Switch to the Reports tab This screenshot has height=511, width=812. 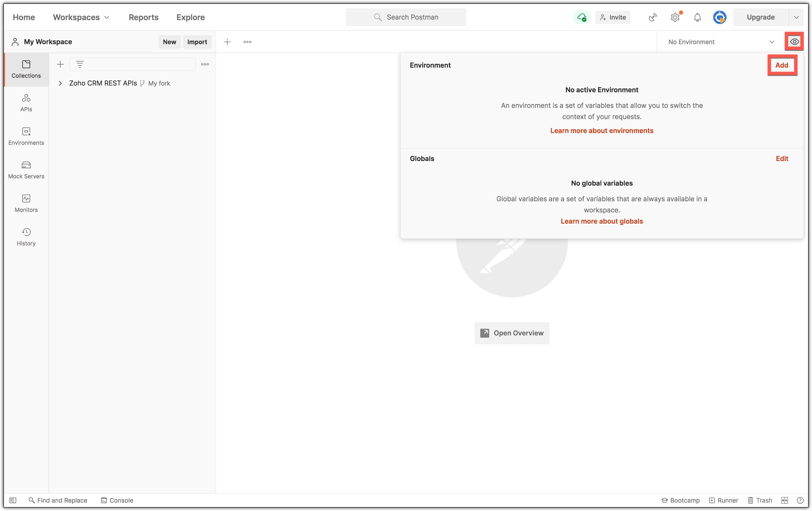(x=143, y=17)
